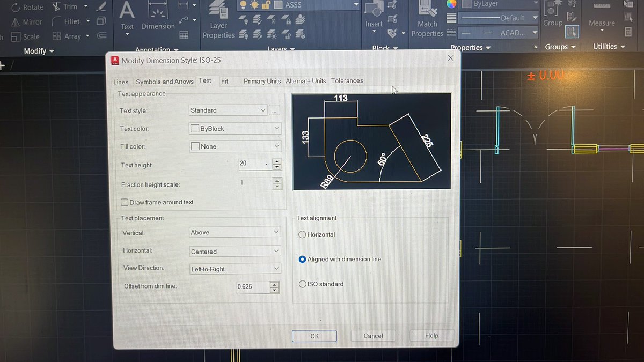Select ISO standard text alignment radio
The width and height of the screenshot is (644, 362).
302,284
